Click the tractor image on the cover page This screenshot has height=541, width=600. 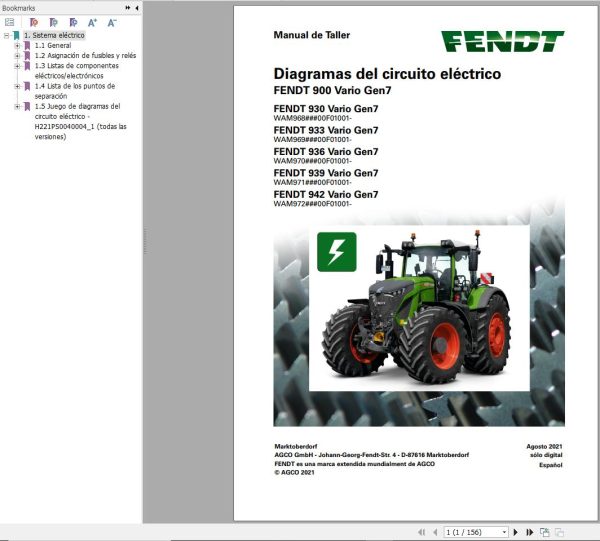pyautogui.click(x=419, y=308)
